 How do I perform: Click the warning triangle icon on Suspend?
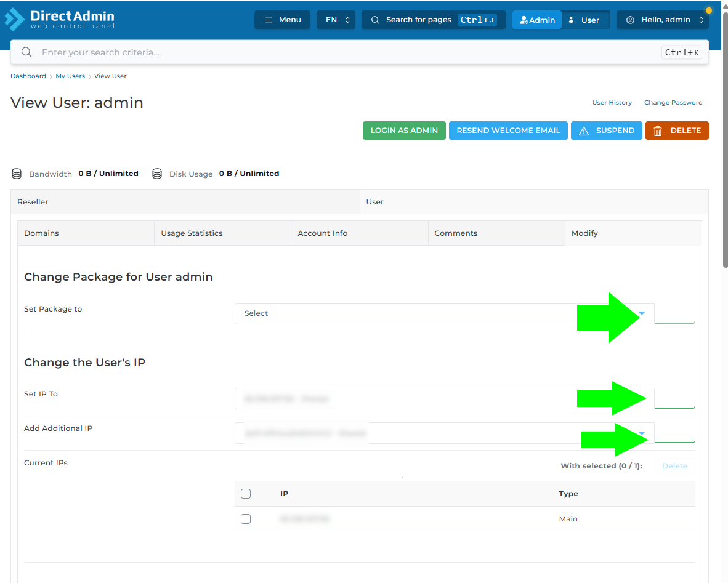[x=584, y=131]
